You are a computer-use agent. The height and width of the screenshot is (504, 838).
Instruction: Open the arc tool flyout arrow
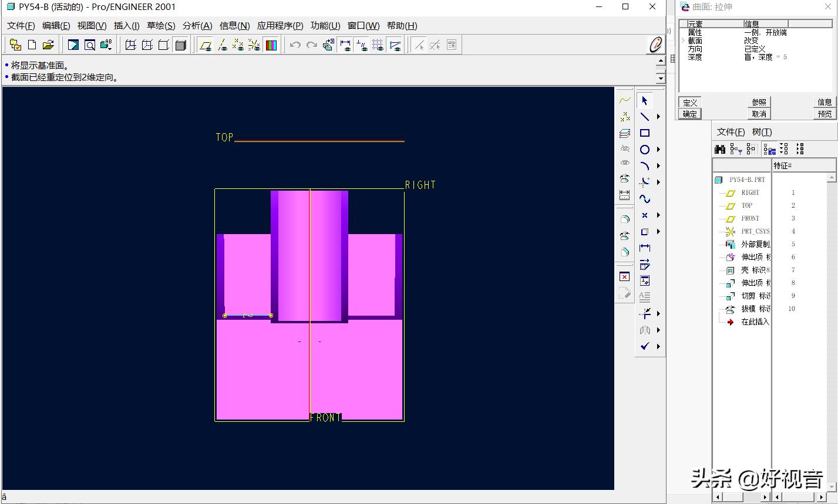click(x=658, y=166)
